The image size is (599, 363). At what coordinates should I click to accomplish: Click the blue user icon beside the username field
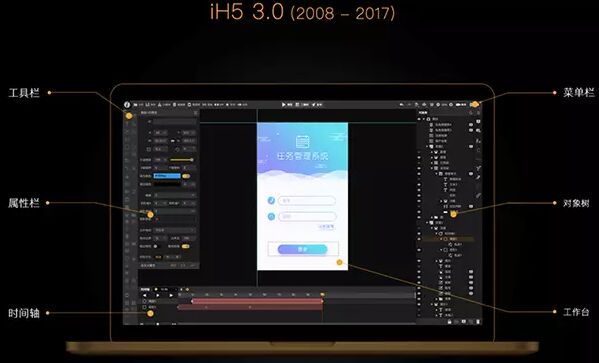coord(271,200)
